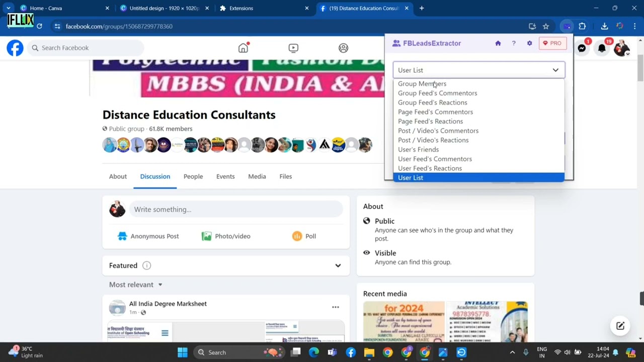Open browser downloads icon

click(604, 26)
